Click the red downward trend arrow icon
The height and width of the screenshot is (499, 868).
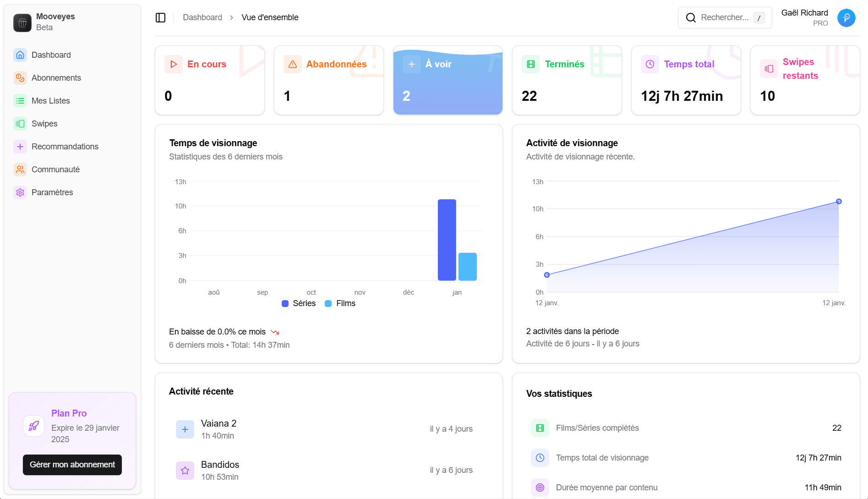click(x=275, y=332)
